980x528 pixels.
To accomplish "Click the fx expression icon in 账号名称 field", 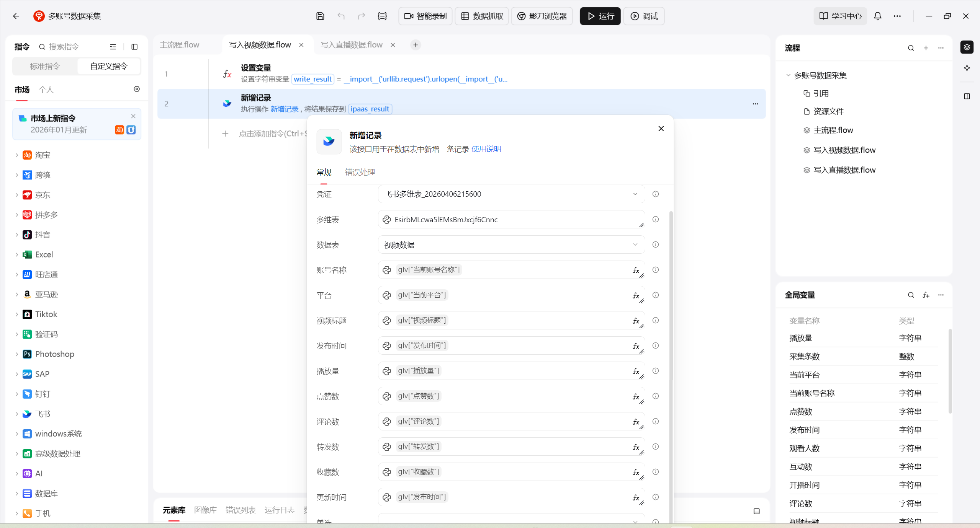I will coord(636,271).
